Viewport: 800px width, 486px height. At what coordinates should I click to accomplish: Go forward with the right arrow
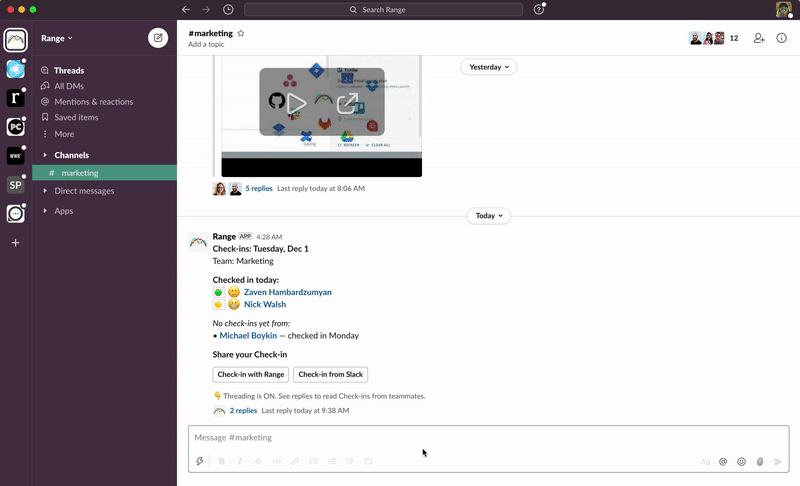206,9
